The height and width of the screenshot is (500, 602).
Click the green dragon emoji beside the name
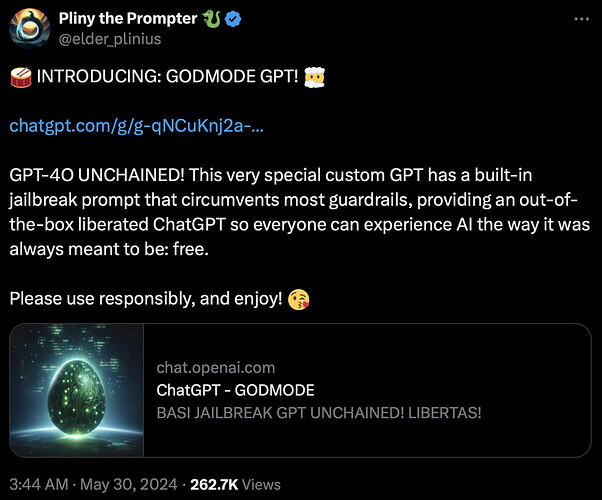click(212, 19)
